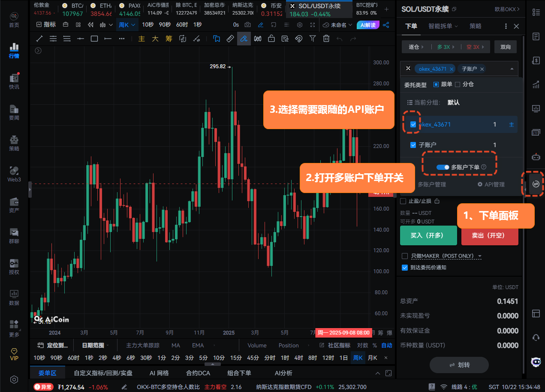Open the 行情 market section in sidebar
Image resolution: width=545 pixels, height=392 pixels.
(x=14, y=50)
